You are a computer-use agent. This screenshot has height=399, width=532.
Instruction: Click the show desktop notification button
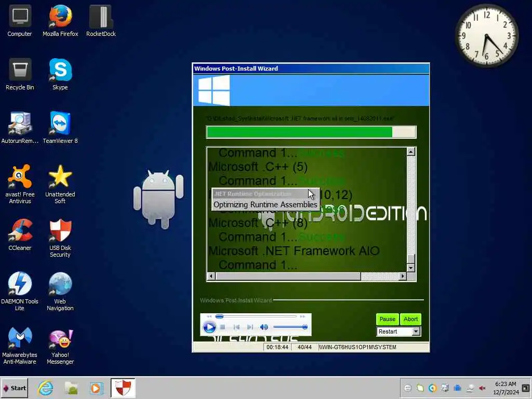(x=526, y=388)
